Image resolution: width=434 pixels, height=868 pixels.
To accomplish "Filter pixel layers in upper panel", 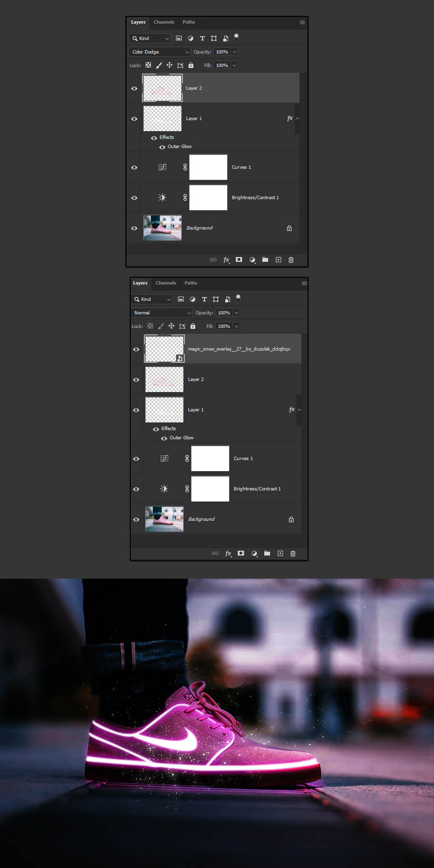I will coord(179,39).
